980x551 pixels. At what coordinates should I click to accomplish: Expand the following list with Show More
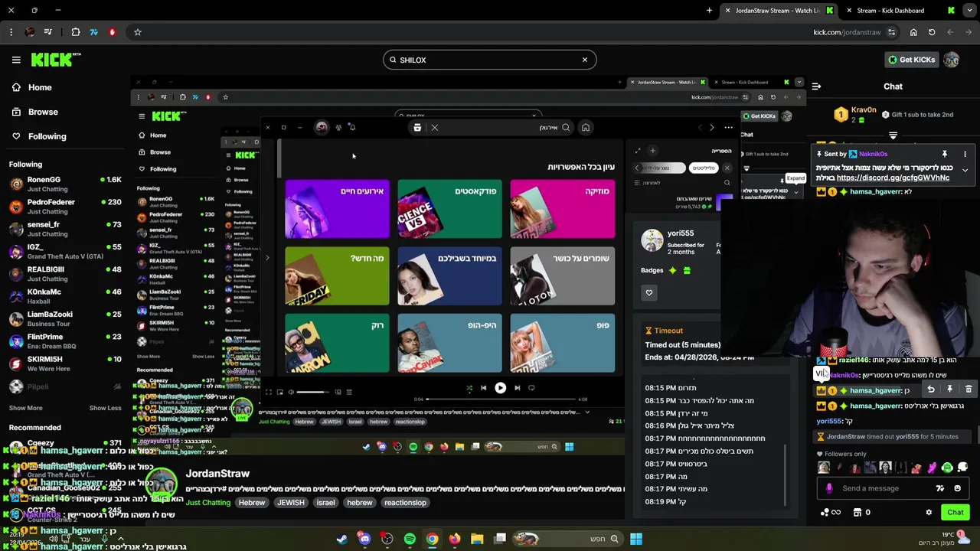(25, 408)
